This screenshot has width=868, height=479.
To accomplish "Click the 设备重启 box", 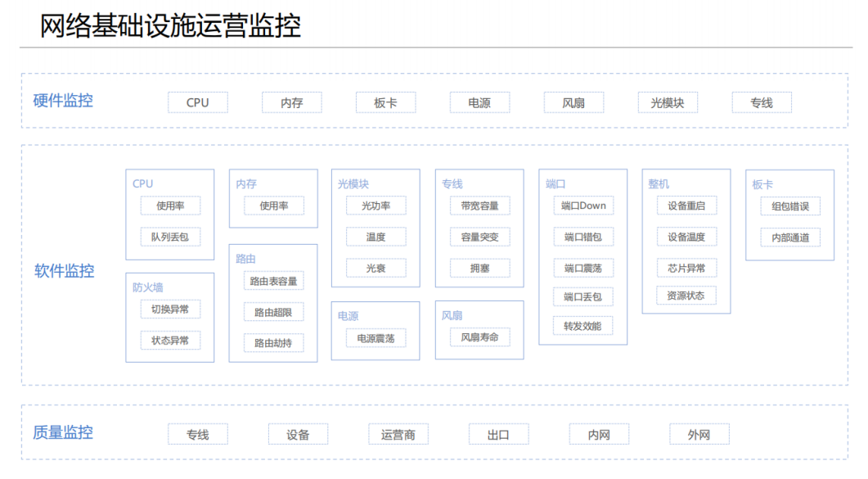I will coord(686,206).
